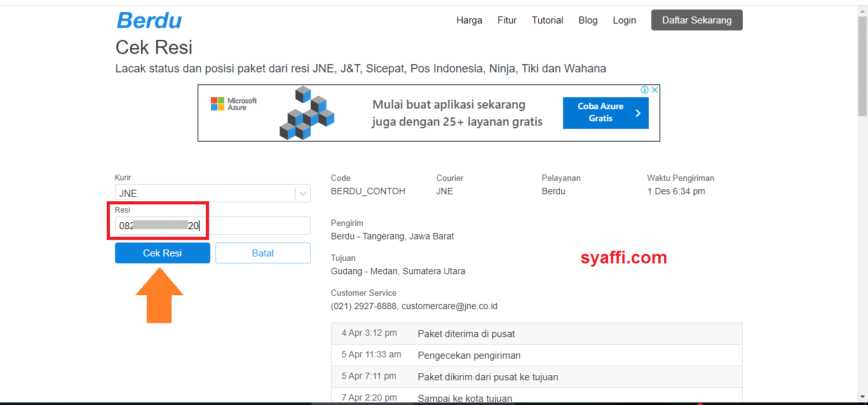Viewport: 868px width, 405px height.
Task: Click the Azure ad headline text
Action: click(458, 113)
